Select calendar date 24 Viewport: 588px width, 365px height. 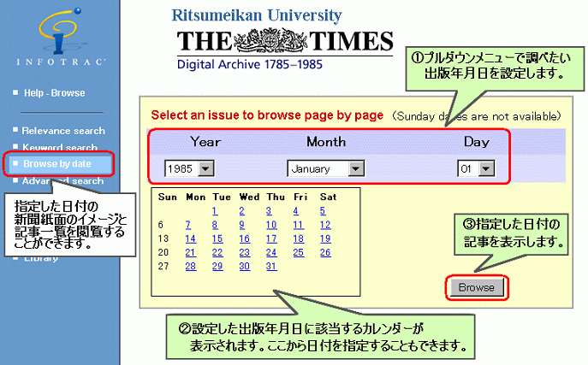pyautogui.click(x=271, y=252)
